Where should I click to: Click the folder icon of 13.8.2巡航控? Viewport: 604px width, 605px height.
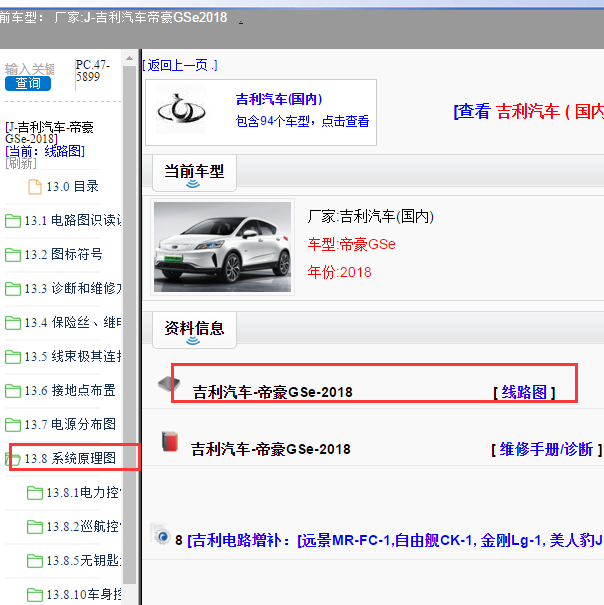(35, 527)
